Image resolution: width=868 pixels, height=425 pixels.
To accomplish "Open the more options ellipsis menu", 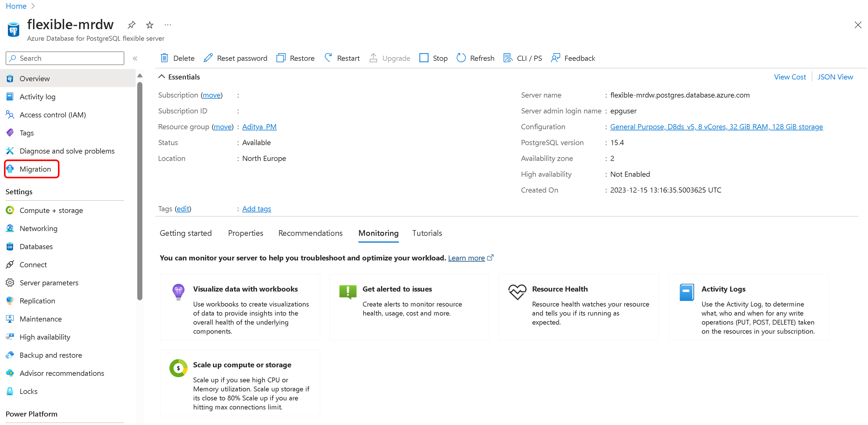I will click(168, 25).
